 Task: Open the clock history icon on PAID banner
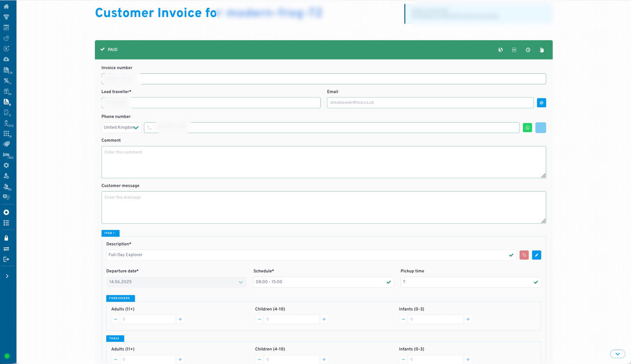pyautogui.click(x=528, y=50)
